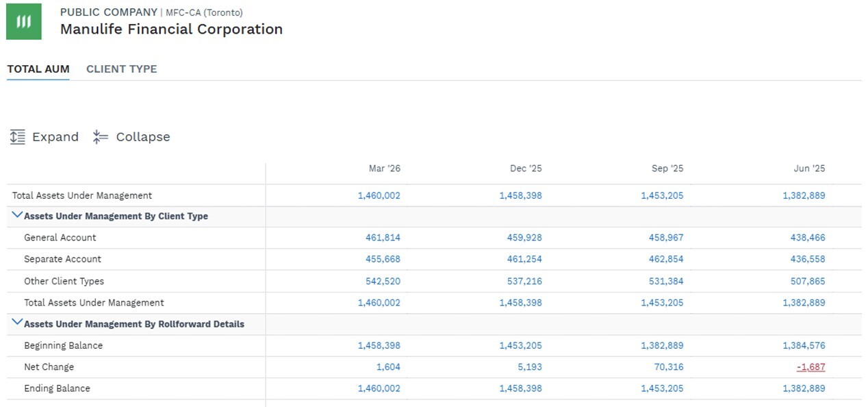868x407 pixels.
Task: Switch to the CLIENT TYPE tab
Action: [x=122, y=69]
